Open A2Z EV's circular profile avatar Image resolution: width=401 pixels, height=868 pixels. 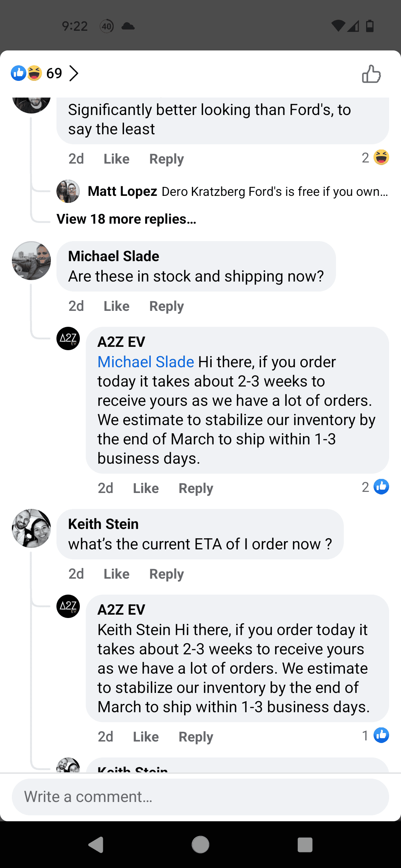pyautogui.click(x=68, y=339)
